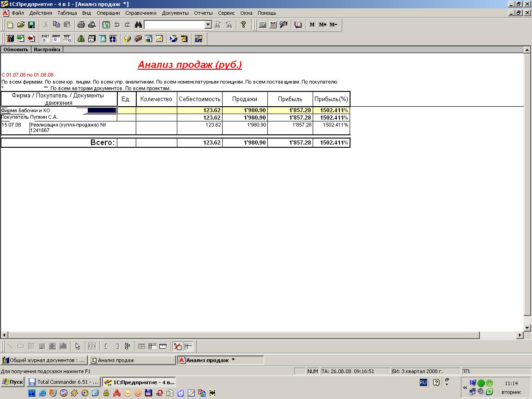The image size is (532, 399).
Task: Open Print Preview from the toolbar
Action: 91,25
